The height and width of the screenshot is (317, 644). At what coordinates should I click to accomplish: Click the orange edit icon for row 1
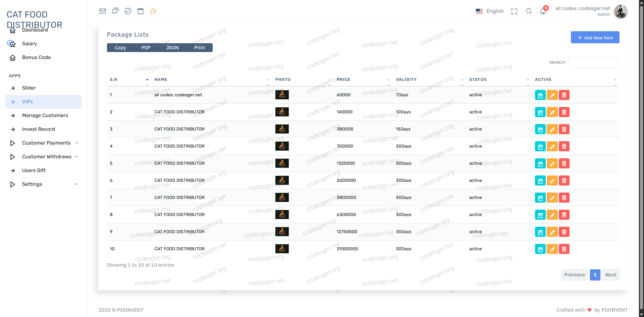pyautogui.click(x=552, y=95)
